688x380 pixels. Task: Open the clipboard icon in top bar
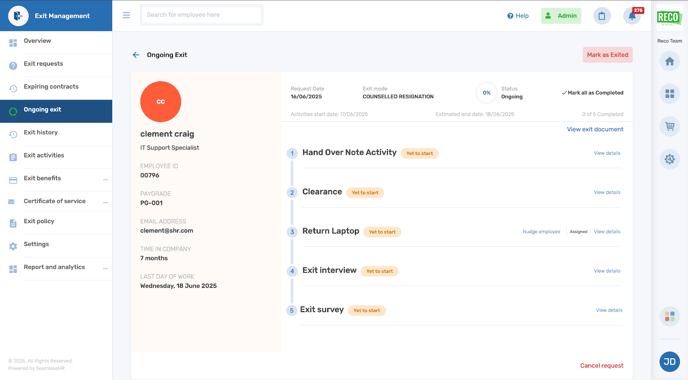tap(602, 16)
